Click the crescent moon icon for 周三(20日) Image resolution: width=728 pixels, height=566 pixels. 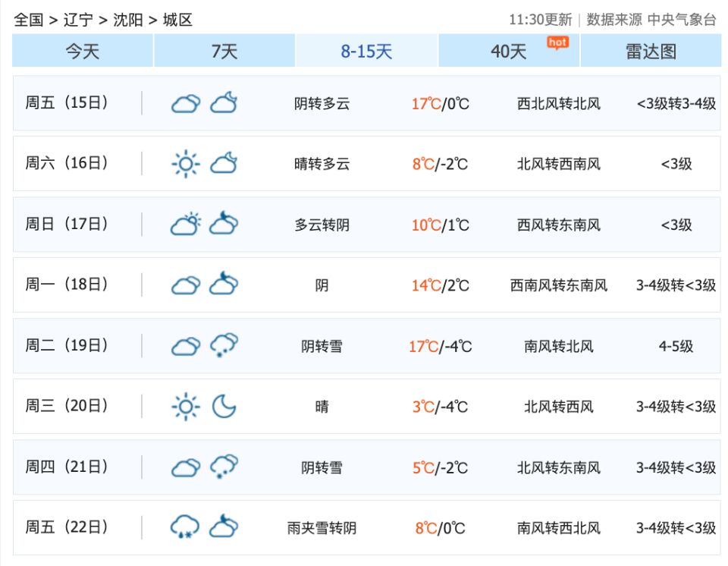click(224, 406)
